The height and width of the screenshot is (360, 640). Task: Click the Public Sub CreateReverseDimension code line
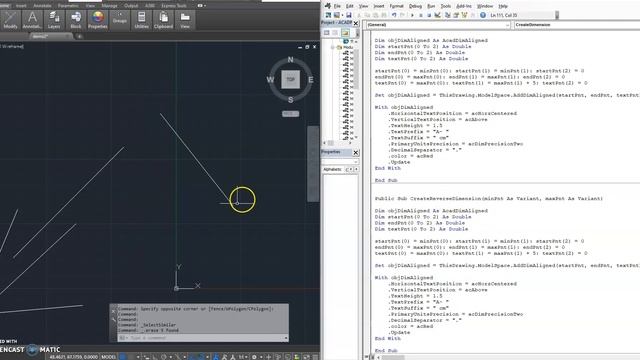point(489,199)
